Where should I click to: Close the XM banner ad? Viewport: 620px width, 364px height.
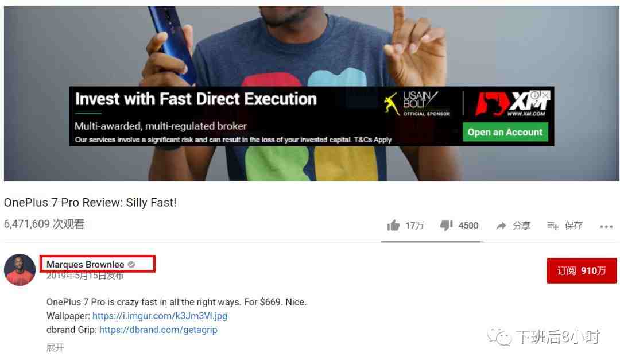click(x=545, y=95)
